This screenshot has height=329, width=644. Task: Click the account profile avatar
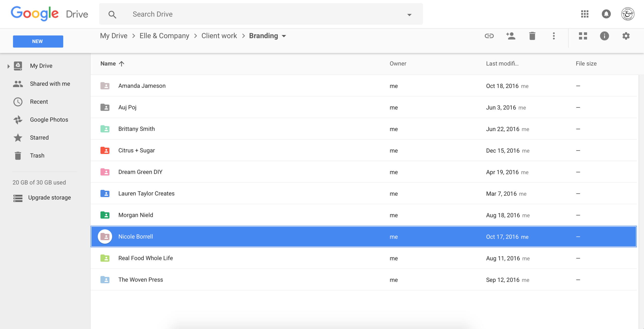click(628, 14)
